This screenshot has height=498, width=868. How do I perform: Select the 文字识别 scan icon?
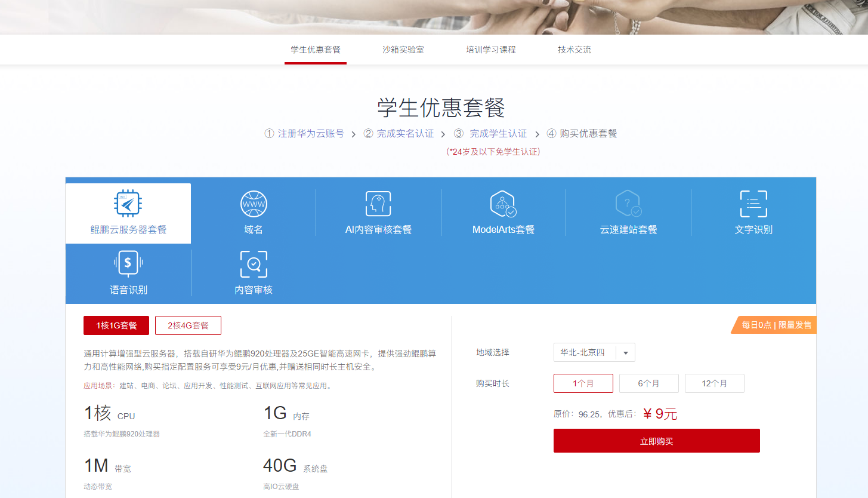tap(753, 204)
